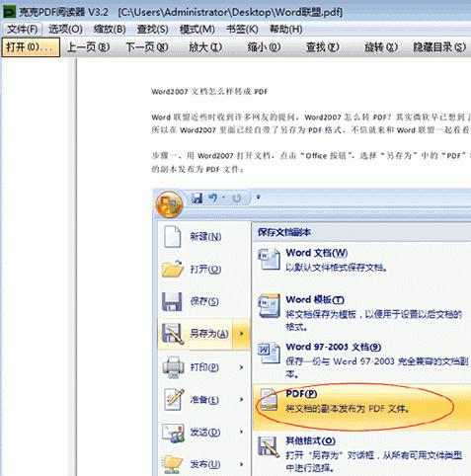Image resolution: width=471 pixels, height=476 pixels.
Task: Click the undo arrow icon
Action: [x=213, y=198]
